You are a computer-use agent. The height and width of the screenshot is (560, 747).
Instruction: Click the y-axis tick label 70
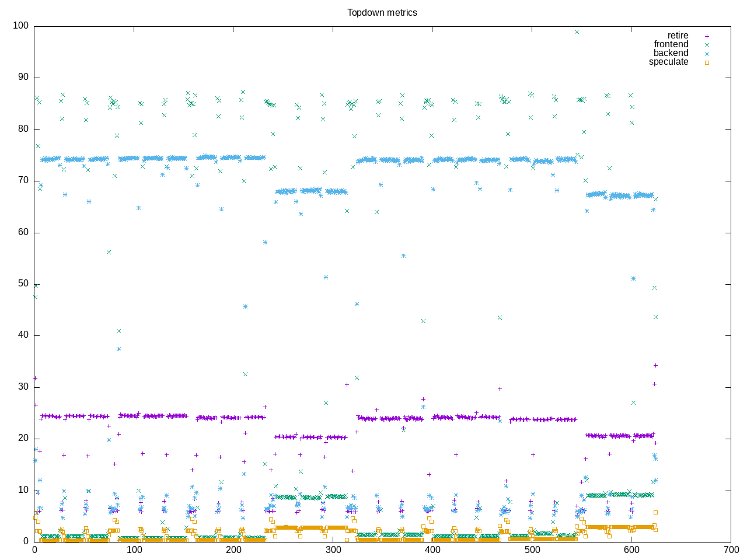point(23,180)
